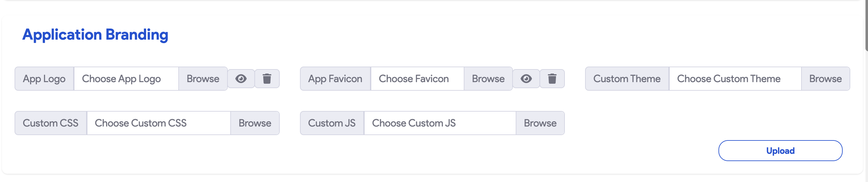Preview the App Logo with eye icon
The width and height of the screenshot is (868, 182).
241,79
